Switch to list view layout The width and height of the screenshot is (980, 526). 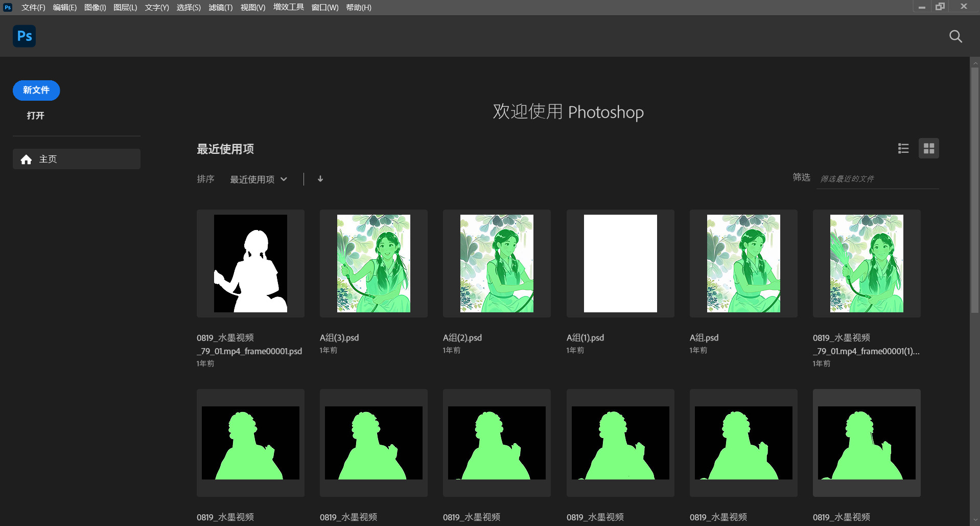click(x=903, y=149)
